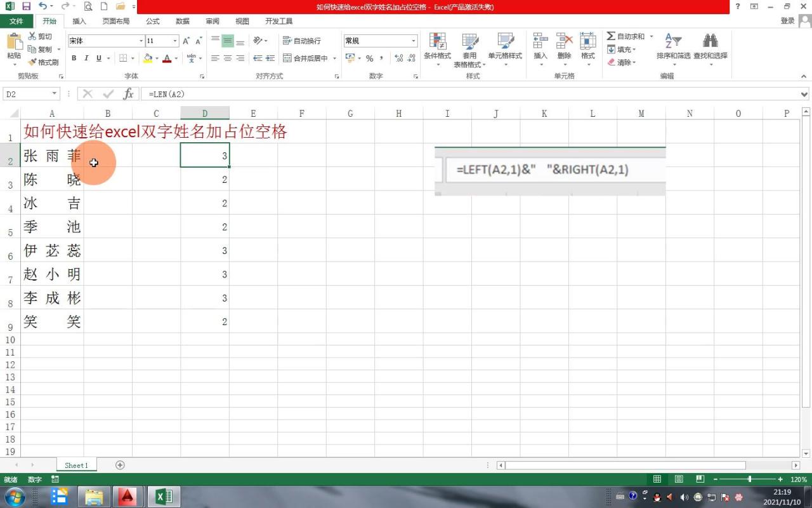Align text left

[215, 58]
